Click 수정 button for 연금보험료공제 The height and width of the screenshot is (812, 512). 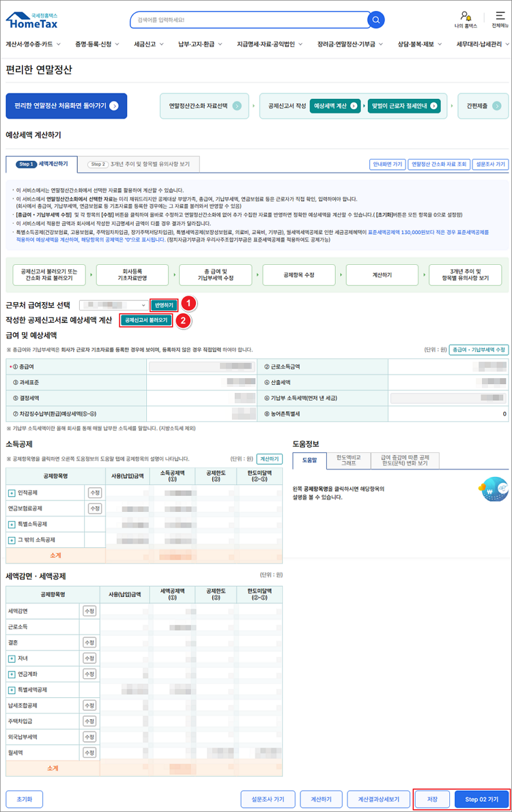point(95,508)
